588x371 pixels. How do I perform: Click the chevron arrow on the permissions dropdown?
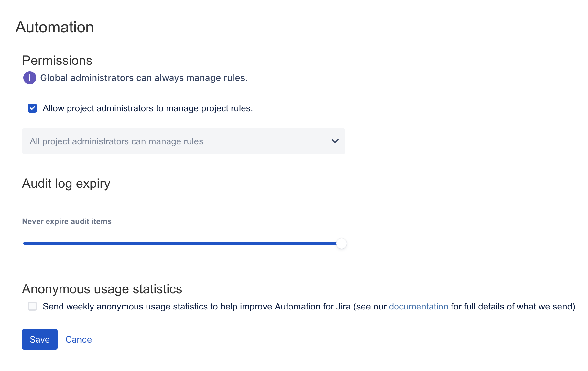tap(335, 141)
